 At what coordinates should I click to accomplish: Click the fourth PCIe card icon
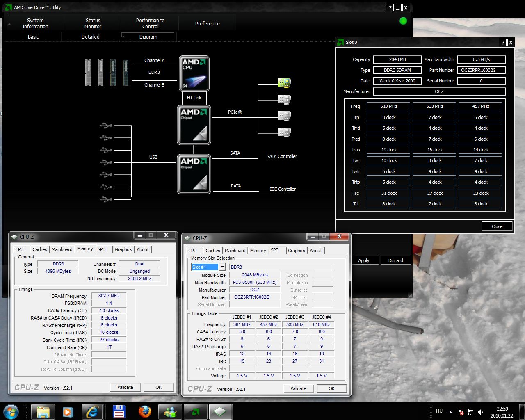284,132
